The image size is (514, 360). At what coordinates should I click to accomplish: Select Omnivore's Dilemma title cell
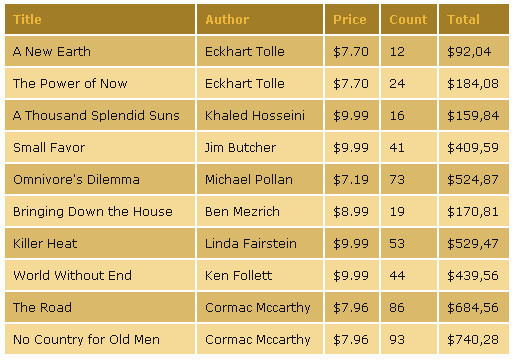click(x=100, y=179)
